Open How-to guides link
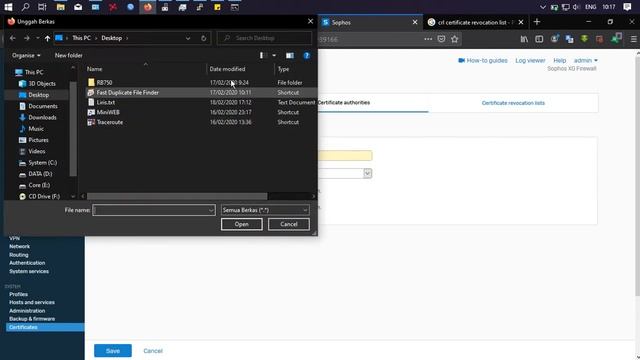The image size is (640, 360). tap(483, 60)
